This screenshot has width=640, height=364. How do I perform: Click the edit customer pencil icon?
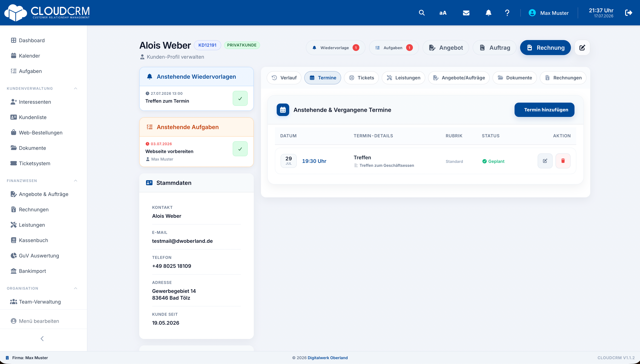[x=582, y=48]
